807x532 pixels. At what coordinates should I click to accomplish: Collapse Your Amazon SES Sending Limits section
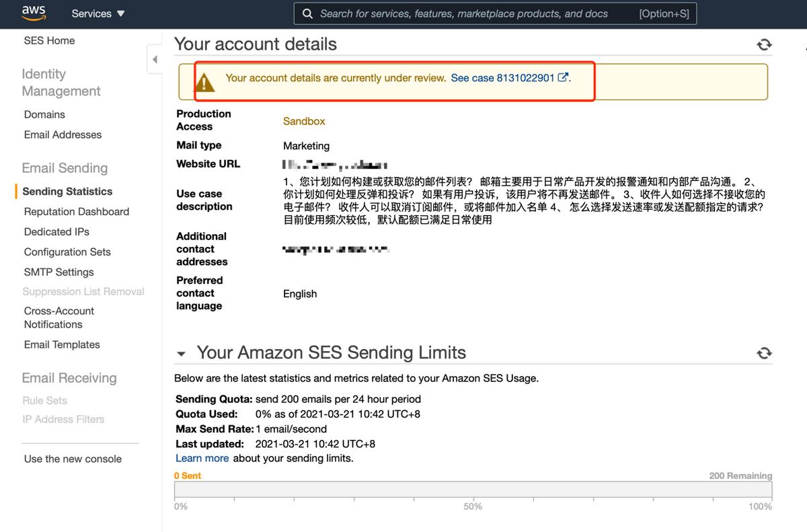pyautogui.click(x=181, y=354)
